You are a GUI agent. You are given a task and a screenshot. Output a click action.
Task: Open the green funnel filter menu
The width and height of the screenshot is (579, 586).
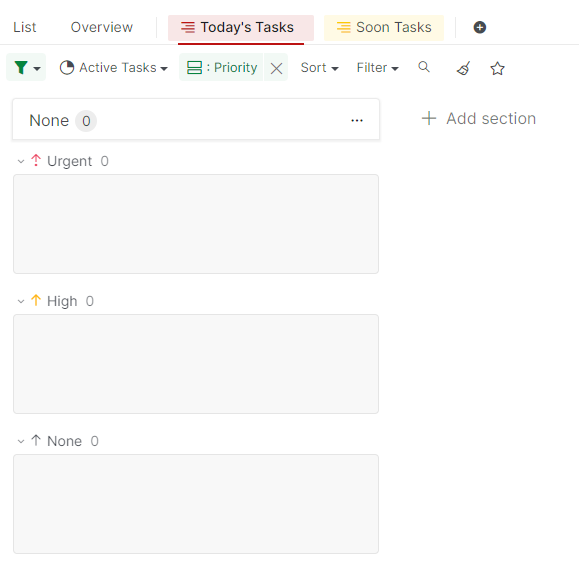[x=26, y=68]
